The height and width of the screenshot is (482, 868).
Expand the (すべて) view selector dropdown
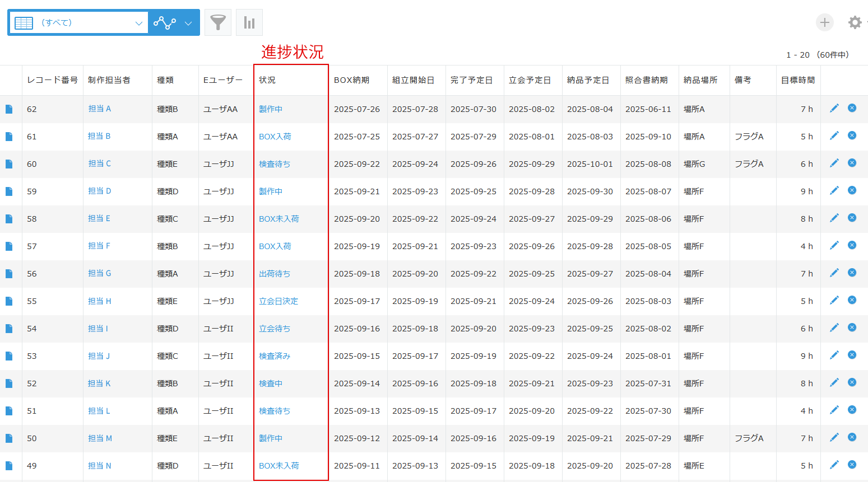(138, 23)
